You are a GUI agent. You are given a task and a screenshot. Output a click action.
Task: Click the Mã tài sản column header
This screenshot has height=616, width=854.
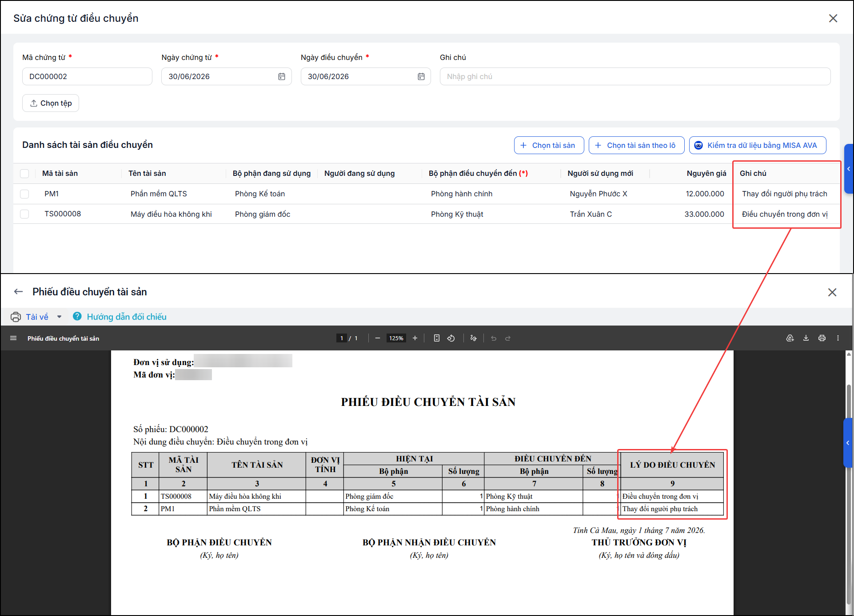[x=60, y=173]
